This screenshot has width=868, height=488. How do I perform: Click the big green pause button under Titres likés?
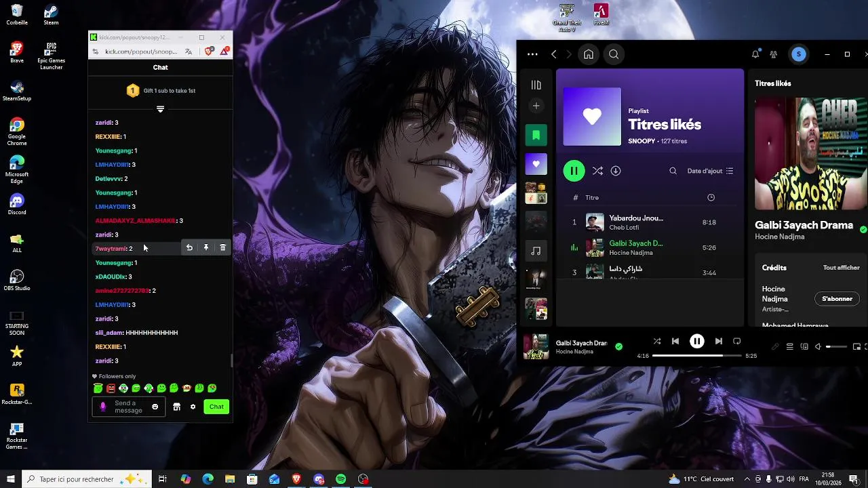click(x=574, y=171)
